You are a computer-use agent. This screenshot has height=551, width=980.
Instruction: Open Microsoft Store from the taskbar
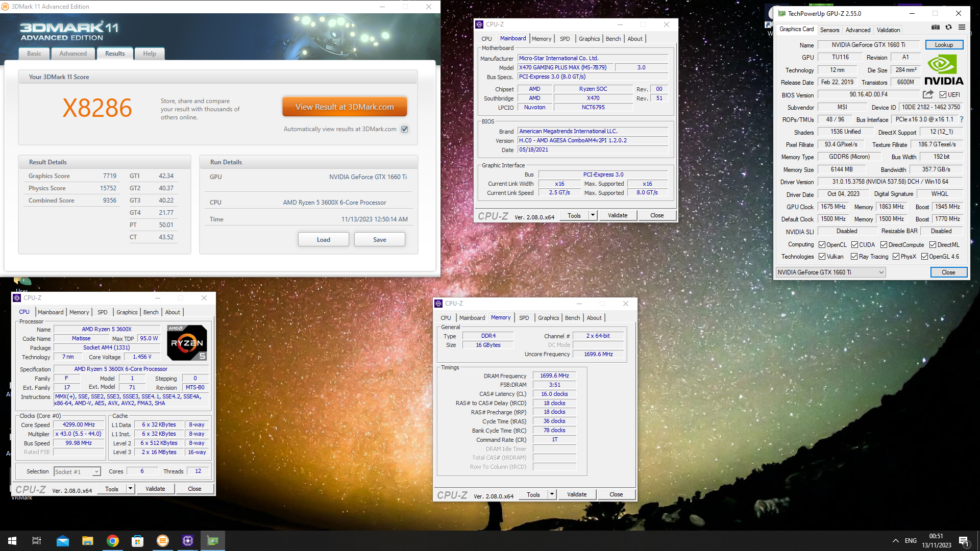[x=138, y=541]
